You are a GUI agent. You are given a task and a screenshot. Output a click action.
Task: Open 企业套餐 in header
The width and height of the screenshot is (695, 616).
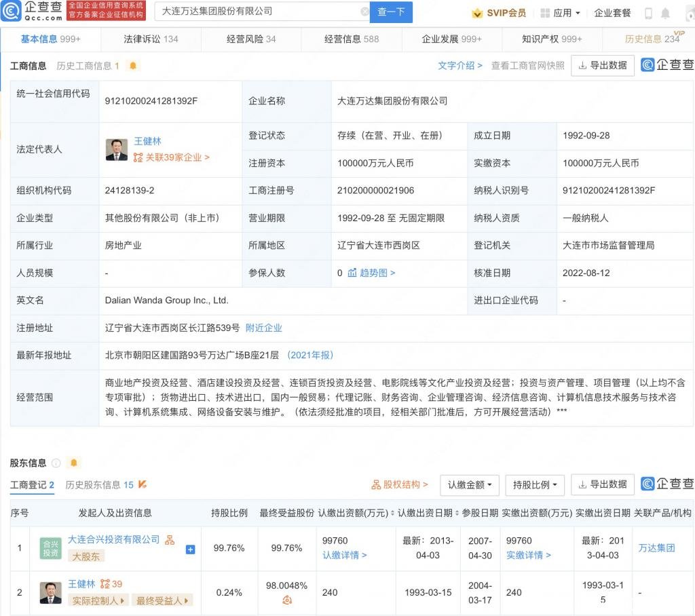[x=612, y=13]
